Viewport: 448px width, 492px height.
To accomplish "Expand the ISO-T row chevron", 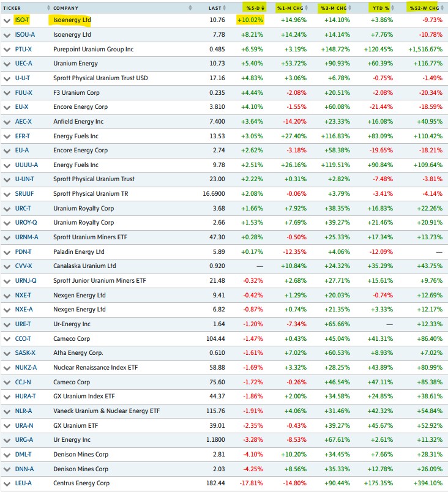I will [7, 21].
